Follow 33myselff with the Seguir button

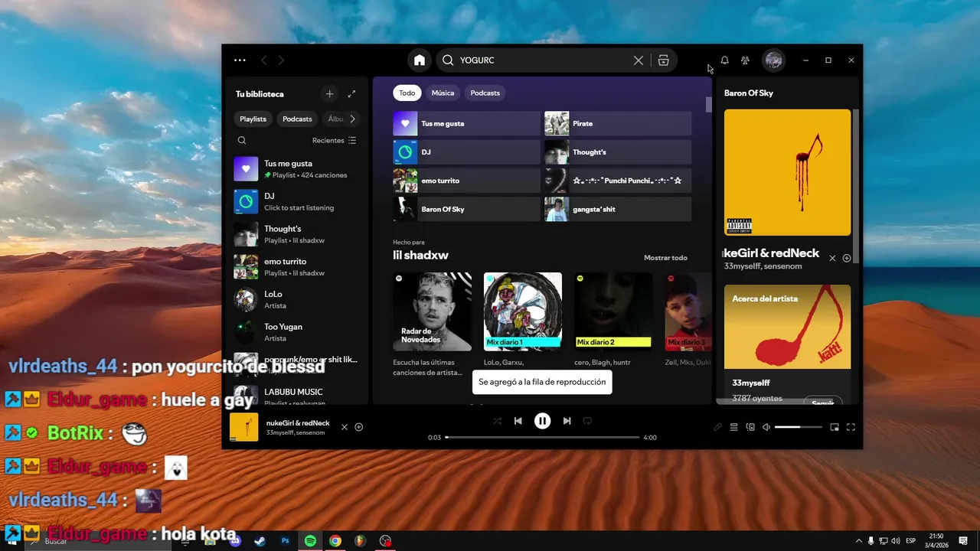pyautogui.click(x=822, y=401)
